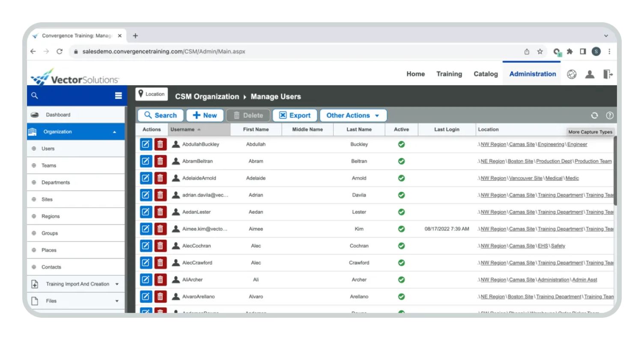Open the Training navigation tab
The image size is (644, 340).
coord(449,74)
